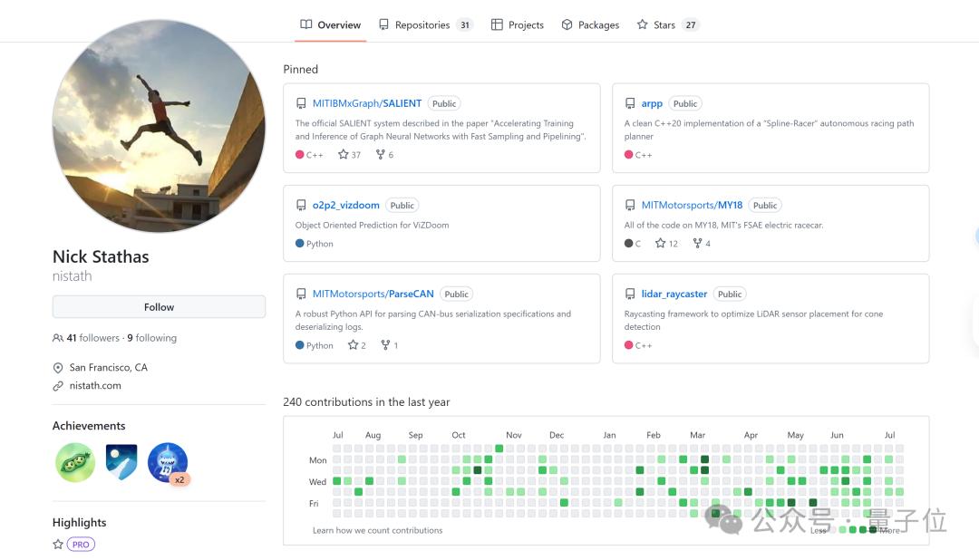Click the star count on MY18 repository
This screenshot has height=560, width=979.
666,244
